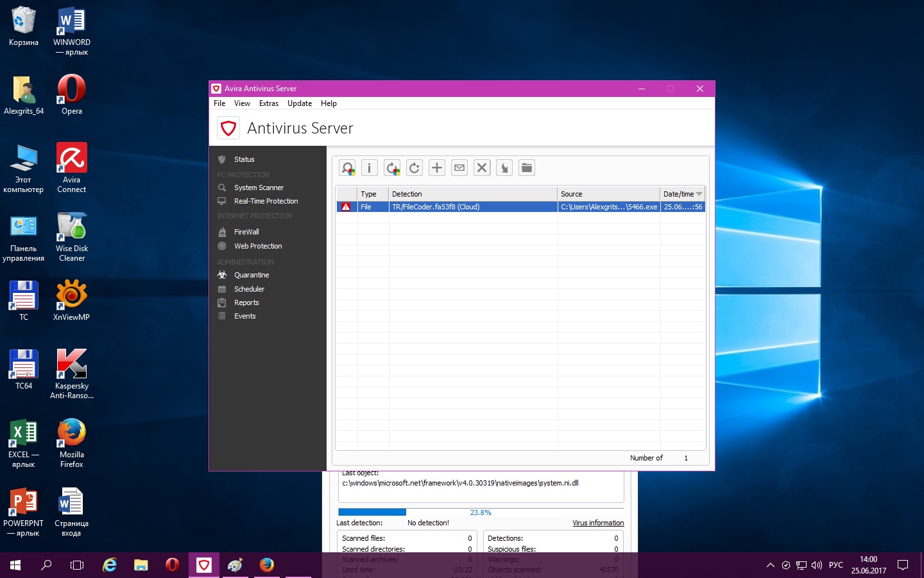
Task: Open Mozilla Firefox from the taskbar
Action: click(x=266, y=565)
